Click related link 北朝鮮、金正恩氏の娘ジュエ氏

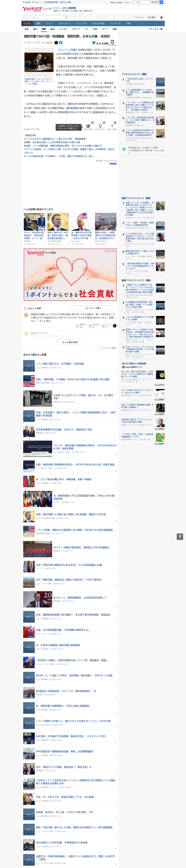pos(52,142)
